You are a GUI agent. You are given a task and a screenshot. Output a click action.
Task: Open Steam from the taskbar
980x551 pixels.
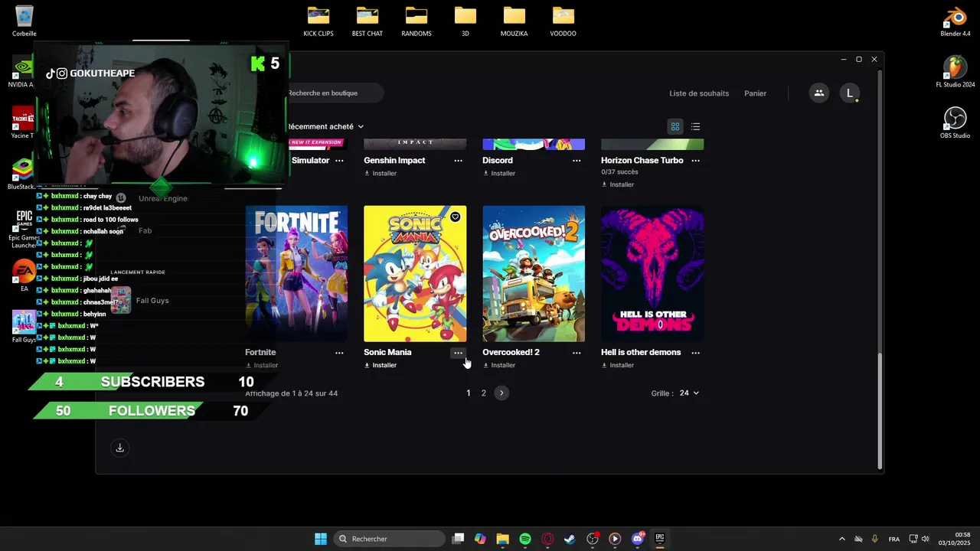(570, 539)
